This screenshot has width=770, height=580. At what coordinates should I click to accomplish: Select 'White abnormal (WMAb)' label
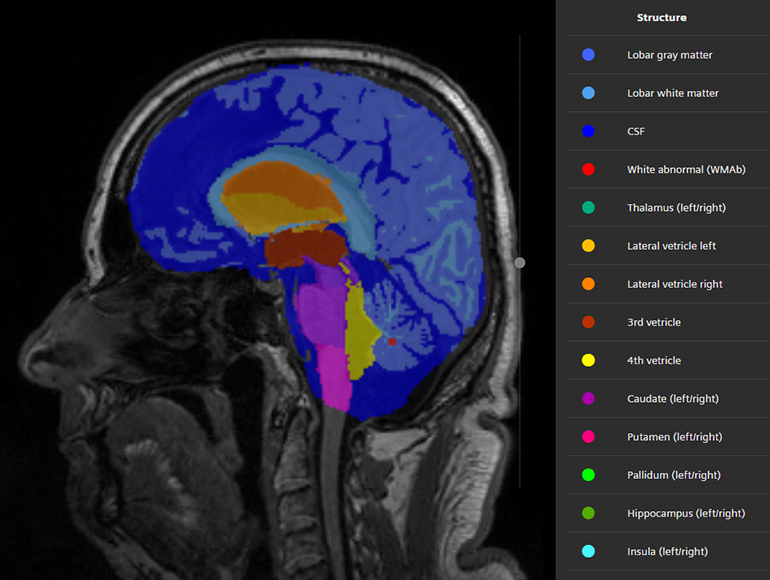(686, 169)
